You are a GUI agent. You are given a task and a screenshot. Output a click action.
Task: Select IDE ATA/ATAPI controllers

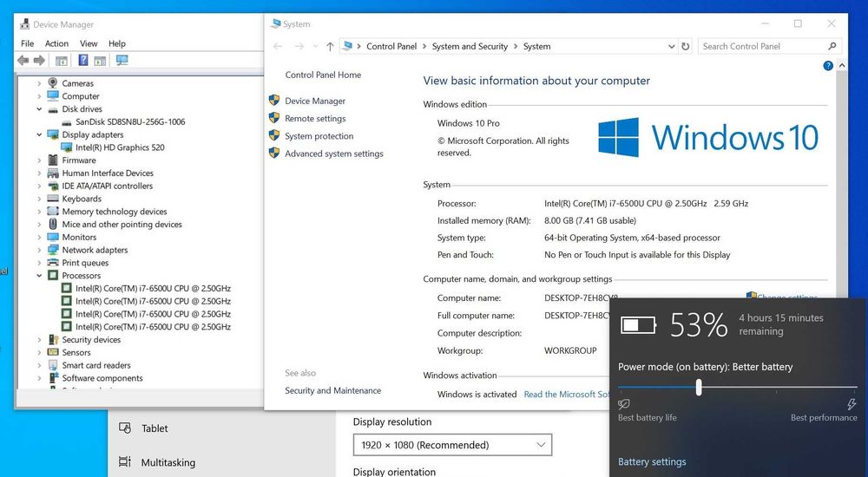click(108, 186)
